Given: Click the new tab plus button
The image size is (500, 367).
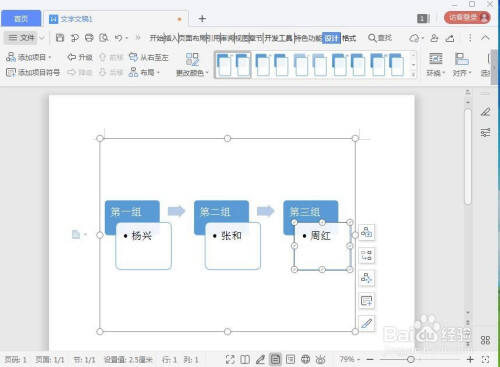Looking at the screenshot, I should [x=202, y=19].
